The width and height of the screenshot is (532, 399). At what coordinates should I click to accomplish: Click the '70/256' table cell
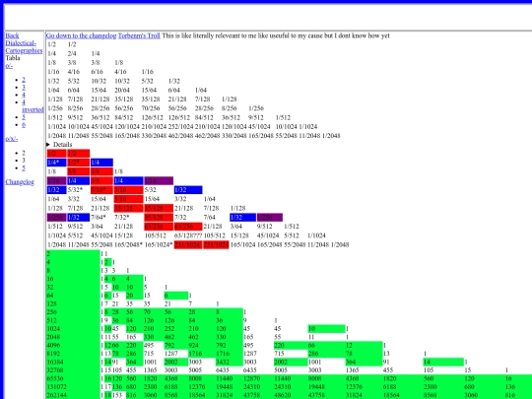click(x=151, y=108)
